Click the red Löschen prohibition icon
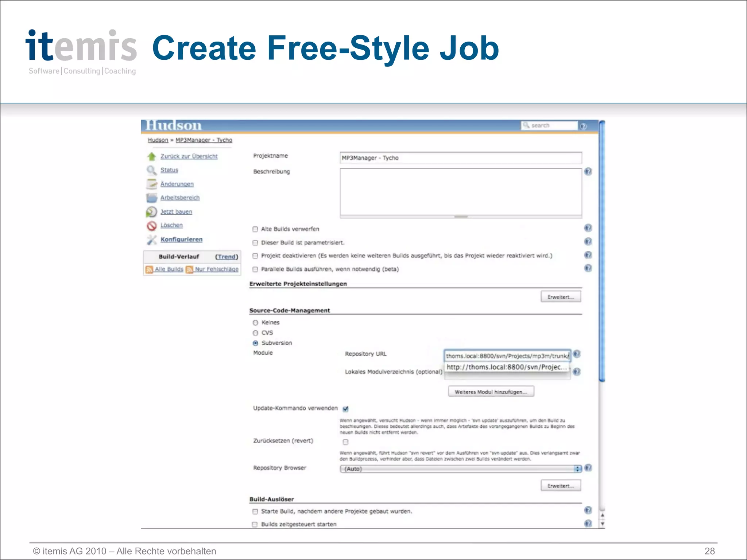The image size is (747, 560). click(x=152, y=226)
